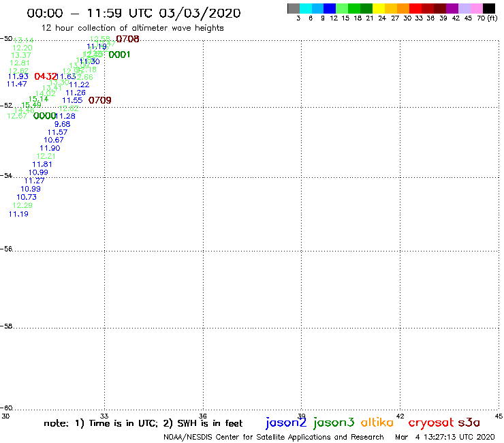This screenshot has width=504, height=443.
Task: Choose the bright red swatch in the legend
Action: pyautogui.click(x=415, y=8)
